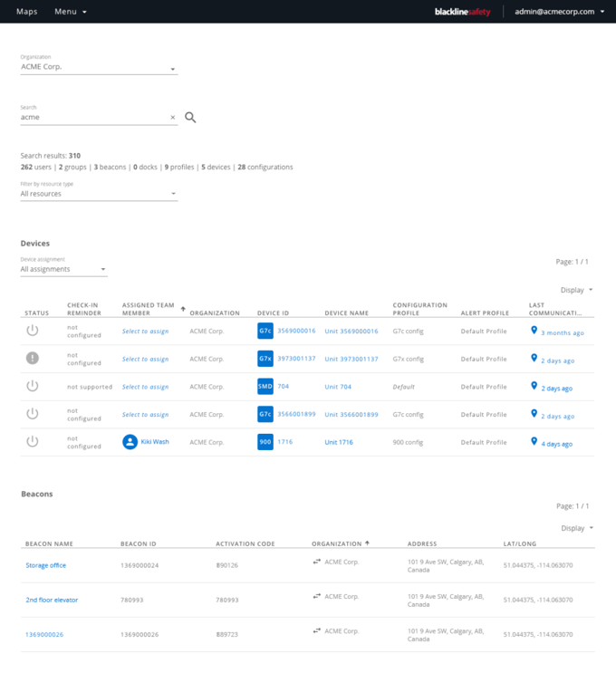Click power status icon for Unit 1716
This screenshot has width=616, height=673.
(x=33, y=441)
